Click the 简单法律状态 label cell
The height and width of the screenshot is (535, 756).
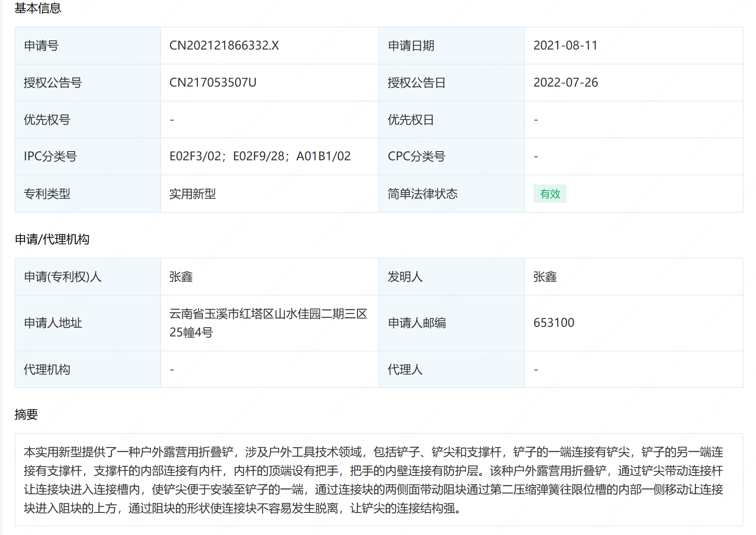452,194
